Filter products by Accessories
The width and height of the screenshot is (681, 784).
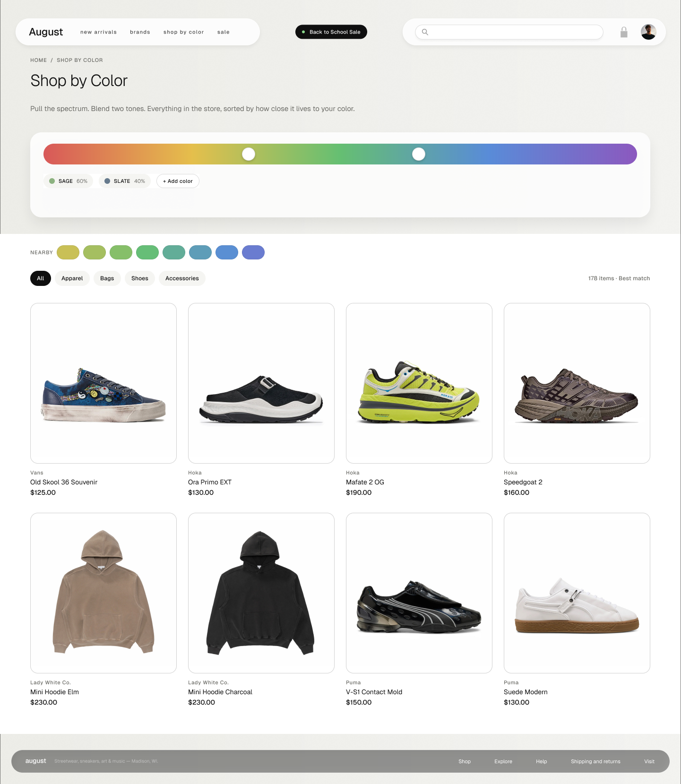[x=182, y=278]
